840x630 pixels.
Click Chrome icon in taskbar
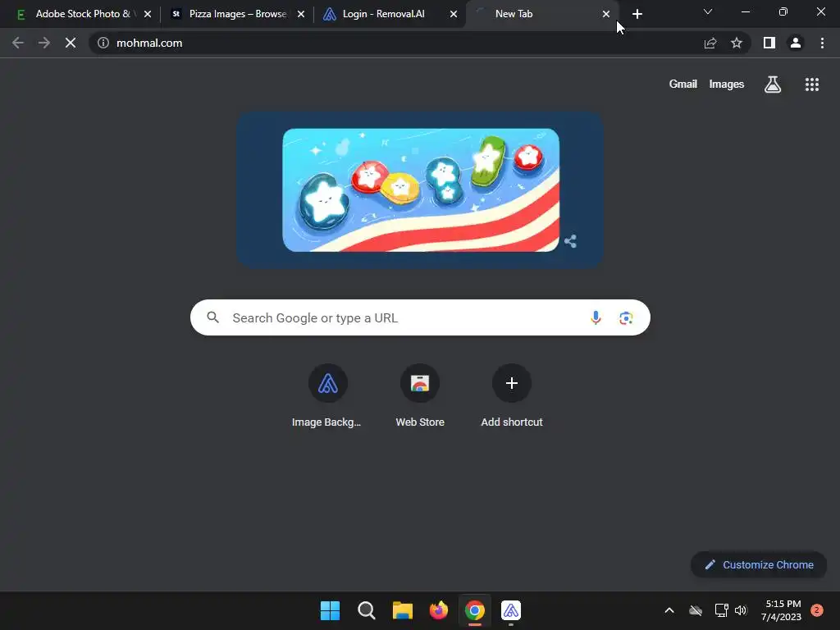475,610
